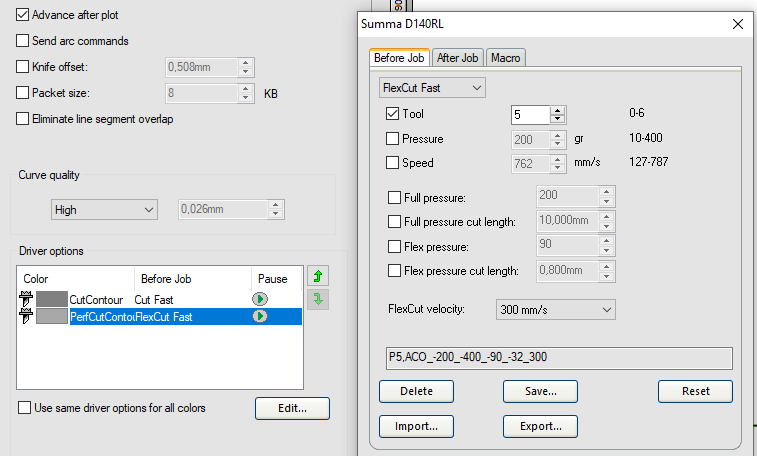
Task: Enable the Flex pressure checkbox
Action: (x=394, y=247)
